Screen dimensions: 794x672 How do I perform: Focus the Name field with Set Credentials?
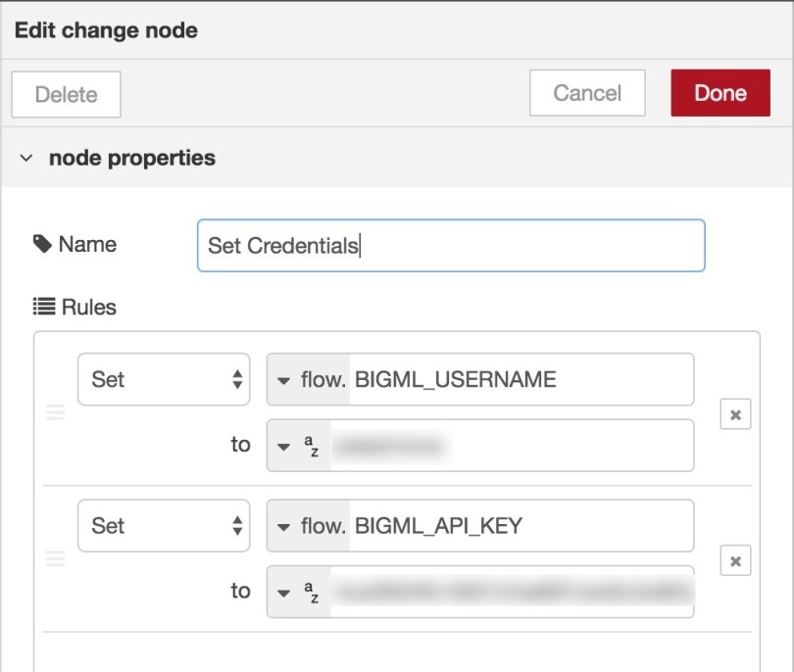450,245
